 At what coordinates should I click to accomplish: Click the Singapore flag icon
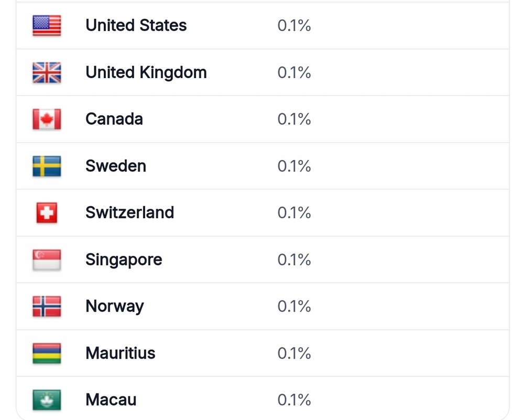point(47,260)
